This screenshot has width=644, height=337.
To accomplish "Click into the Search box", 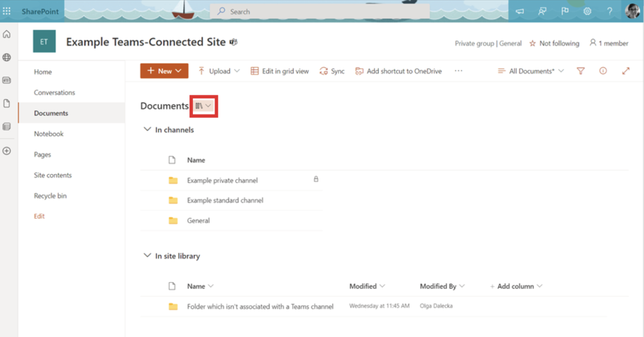I will tap(320, 12).
